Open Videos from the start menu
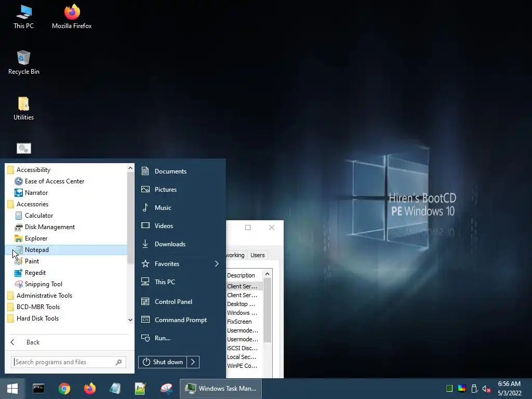532x399 pixels. [x=157, y=226]
